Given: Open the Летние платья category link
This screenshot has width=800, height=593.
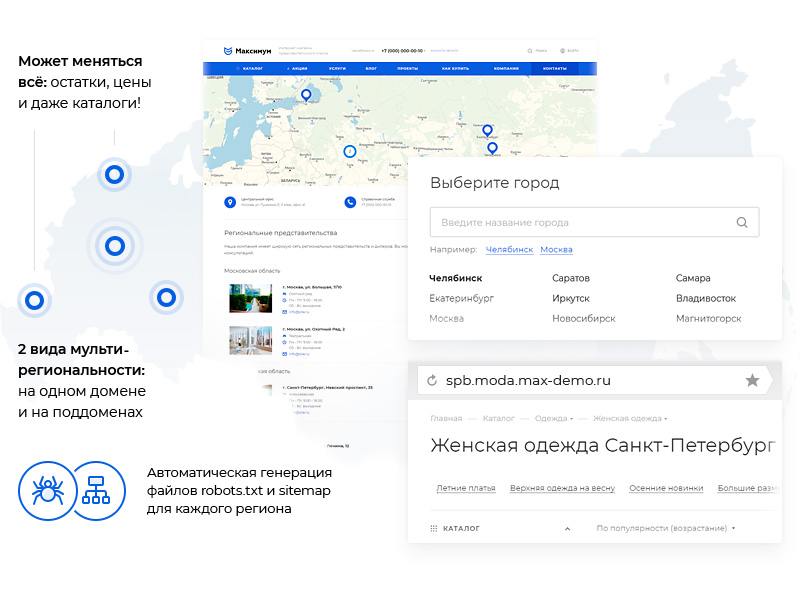Looking at the screenshot, I should click(465, 487).
